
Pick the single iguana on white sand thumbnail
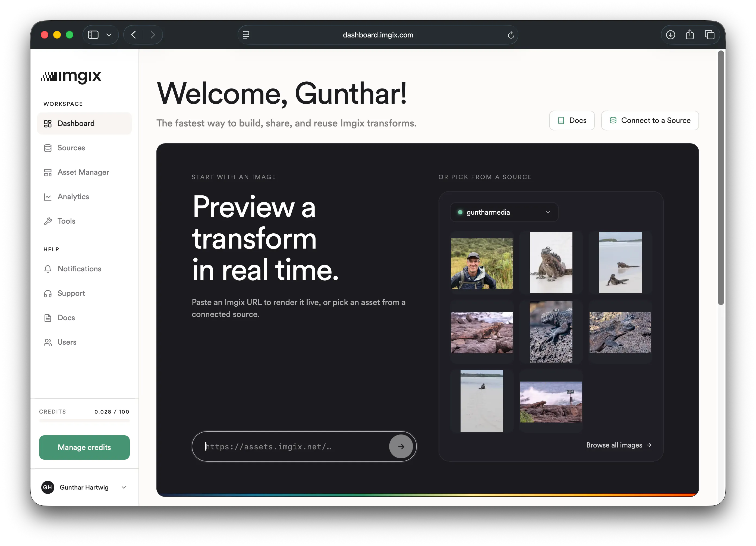coord(551,262)
